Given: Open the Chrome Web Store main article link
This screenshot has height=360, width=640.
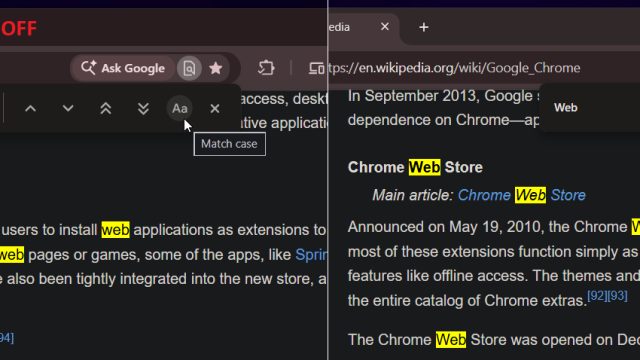Looking at the screenshot, I should 522,195.
